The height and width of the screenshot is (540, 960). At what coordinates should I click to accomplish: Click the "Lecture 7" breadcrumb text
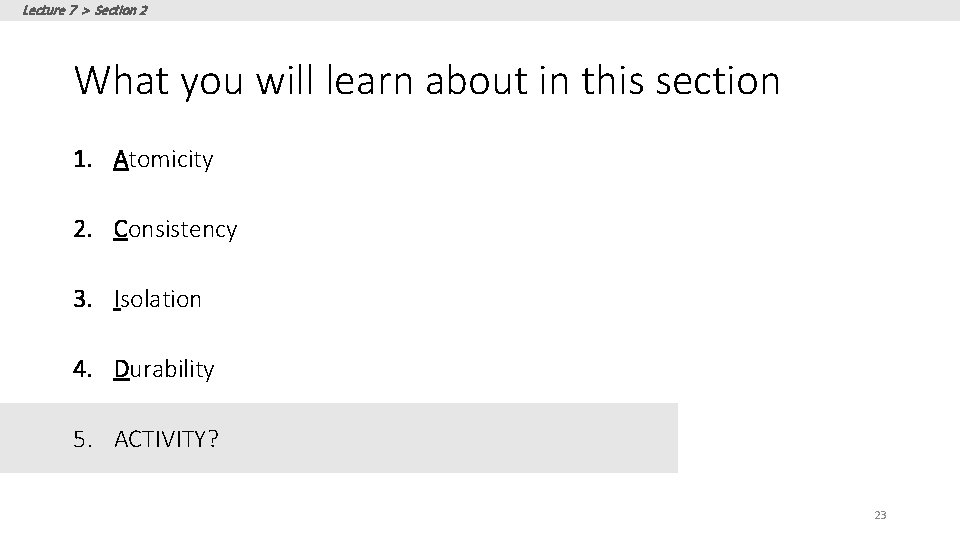pos(50,10)
